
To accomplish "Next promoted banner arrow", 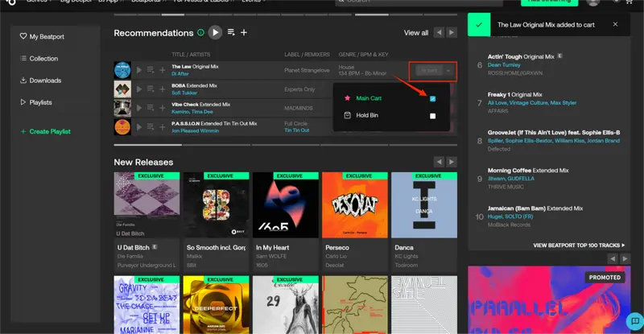I will [x=625, y=258].
